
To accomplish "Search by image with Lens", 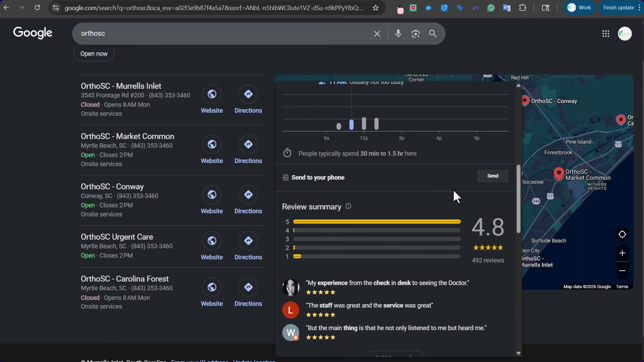I will [x=416, y=34].
